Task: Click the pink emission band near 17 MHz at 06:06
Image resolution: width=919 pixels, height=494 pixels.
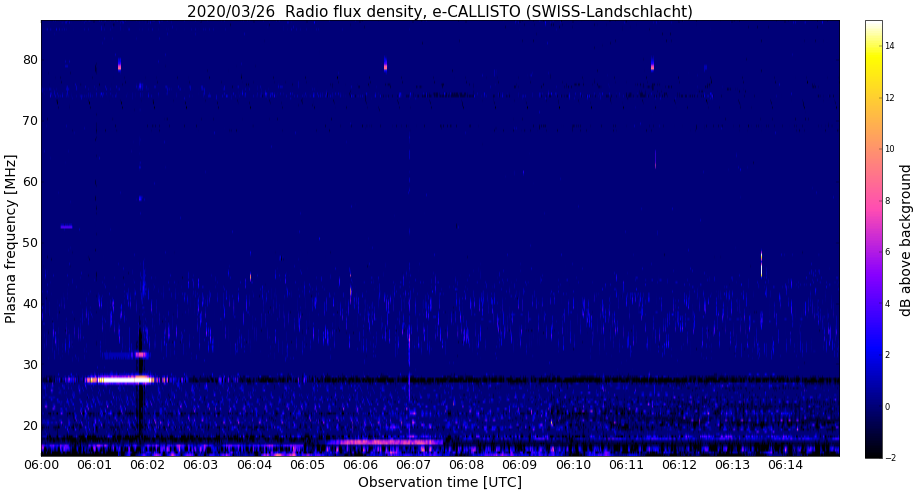Action: tap(384, 442)
